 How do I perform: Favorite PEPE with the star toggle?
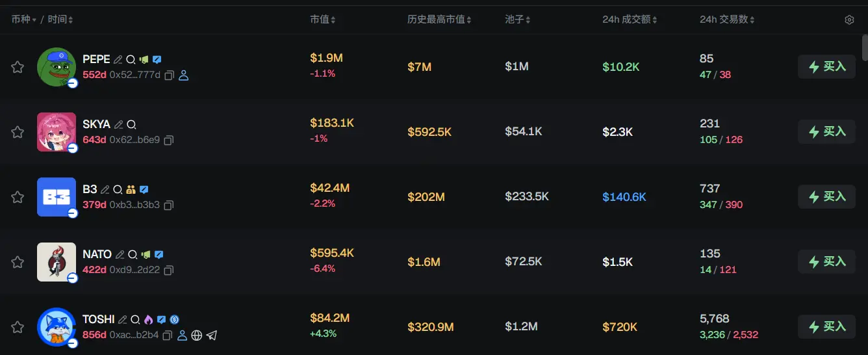18,67
